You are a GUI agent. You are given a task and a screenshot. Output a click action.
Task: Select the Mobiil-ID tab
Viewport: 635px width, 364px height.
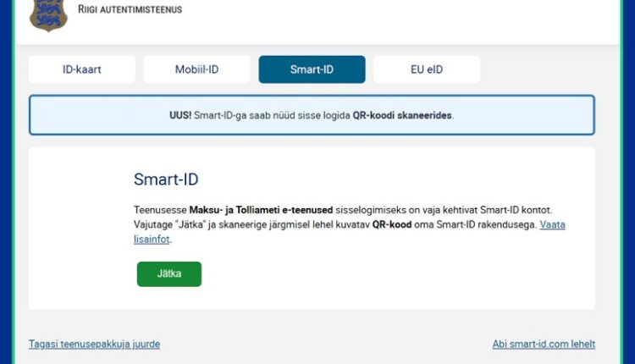[196, 69]
